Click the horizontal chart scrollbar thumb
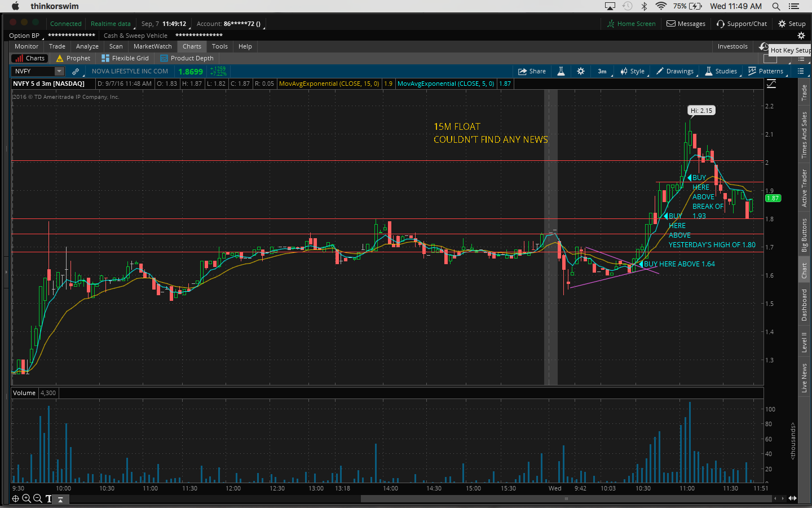Screen dimensions: 812x508 click(x=566, y=498)
